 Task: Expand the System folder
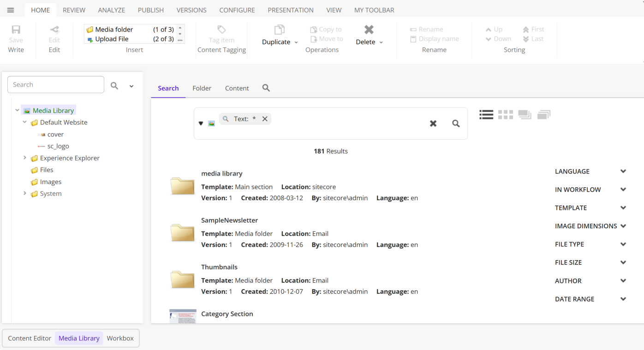[25, 194]
